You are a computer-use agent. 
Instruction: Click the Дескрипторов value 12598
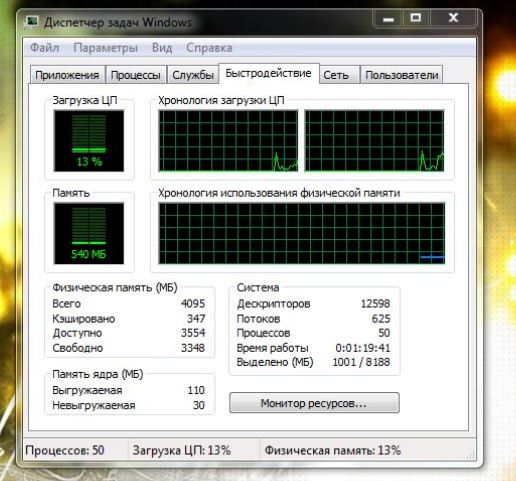click(x=375, y=304)
